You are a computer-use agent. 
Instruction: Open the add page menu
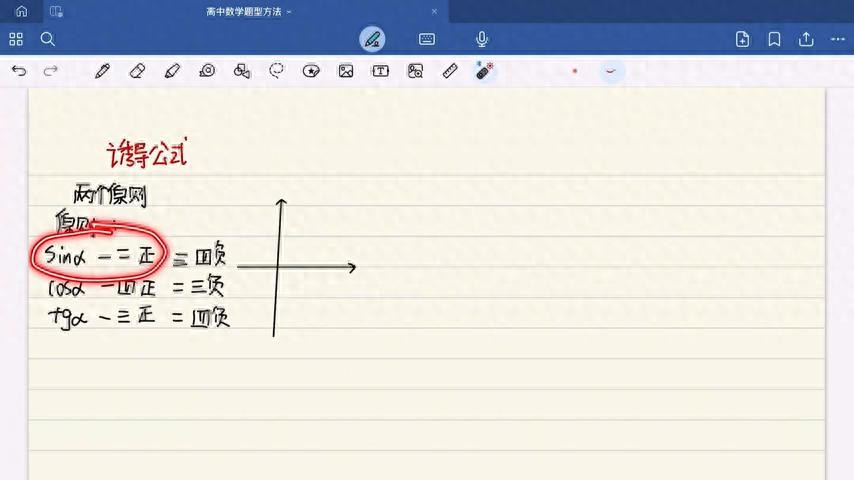[x=742, y=39]
